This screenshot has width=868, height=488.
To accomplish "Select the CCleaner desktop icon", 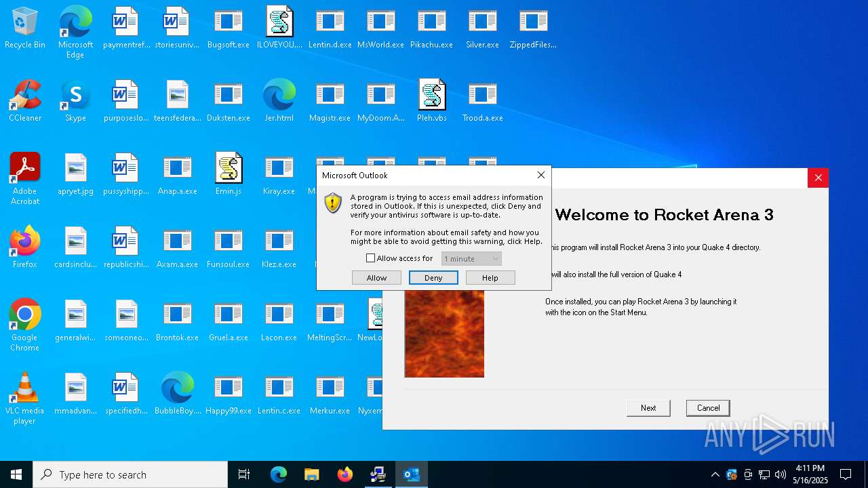I will tap(25, 101).
